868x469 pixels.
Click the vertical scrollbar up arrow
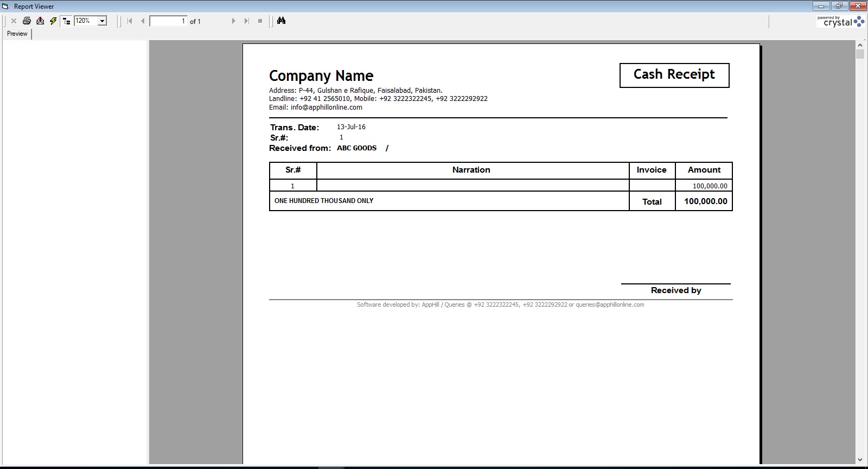[860, 45]
